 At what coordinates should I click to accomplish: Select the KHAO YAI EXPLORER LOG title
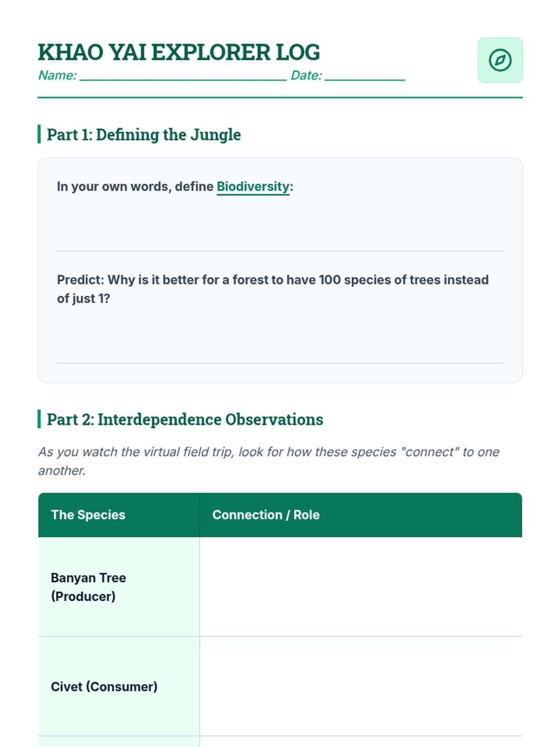tap(179, 52)
